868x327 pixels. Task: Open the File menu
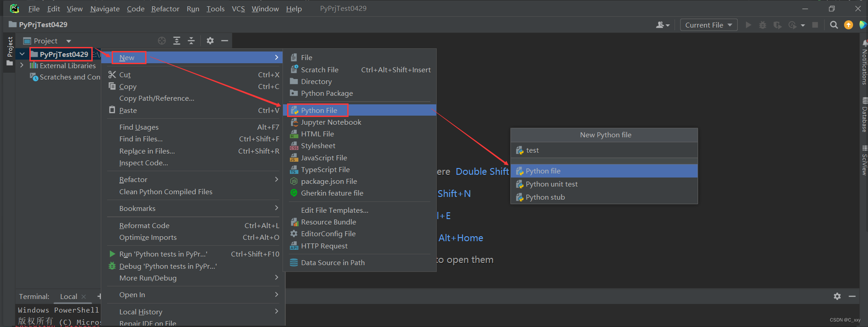34,9
